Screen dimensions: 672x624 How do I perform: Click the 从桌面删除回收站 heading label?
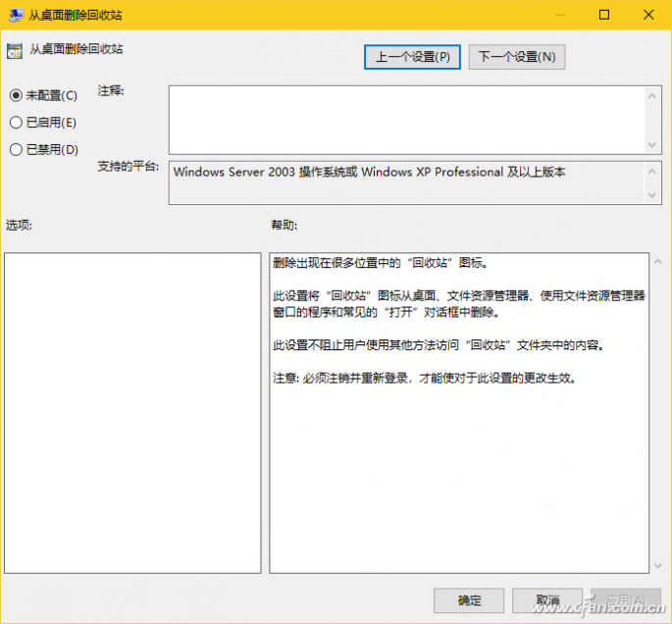tap(77, 49)
